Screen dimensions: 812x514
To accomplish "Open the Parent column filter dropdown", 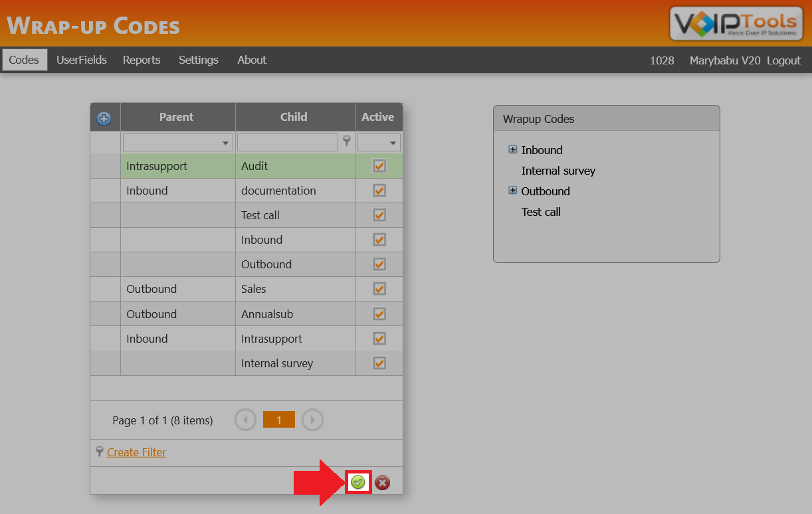I will 224,141.
